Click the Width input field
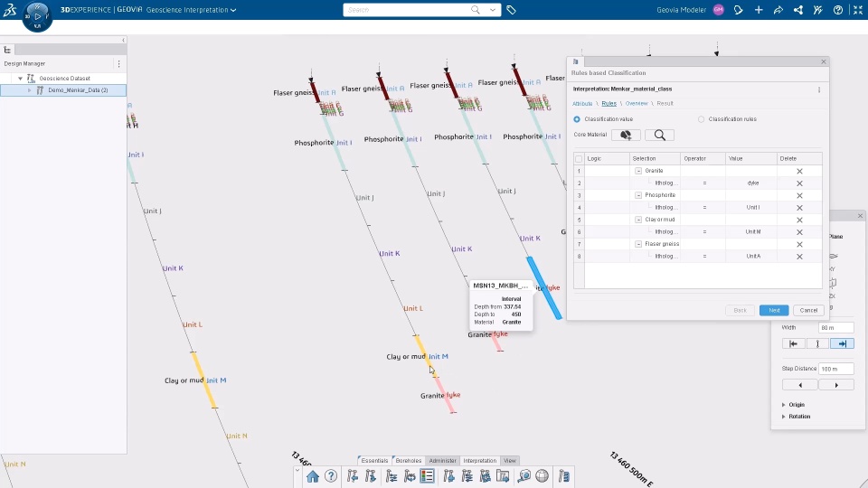Image resolution: width=868 pixels, height=488 pixels. [835, 327]
